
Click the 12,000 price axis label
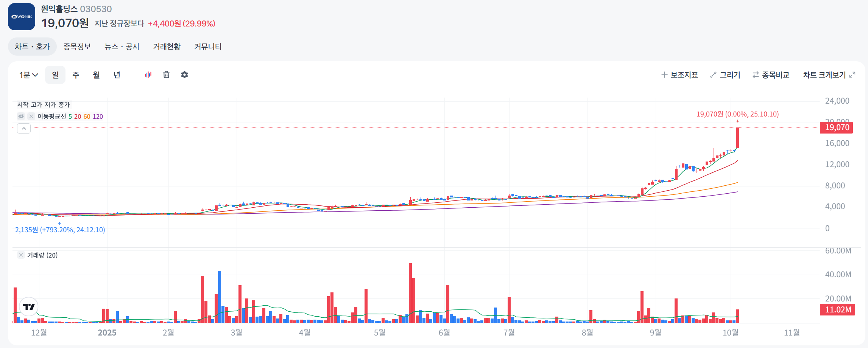837,165
